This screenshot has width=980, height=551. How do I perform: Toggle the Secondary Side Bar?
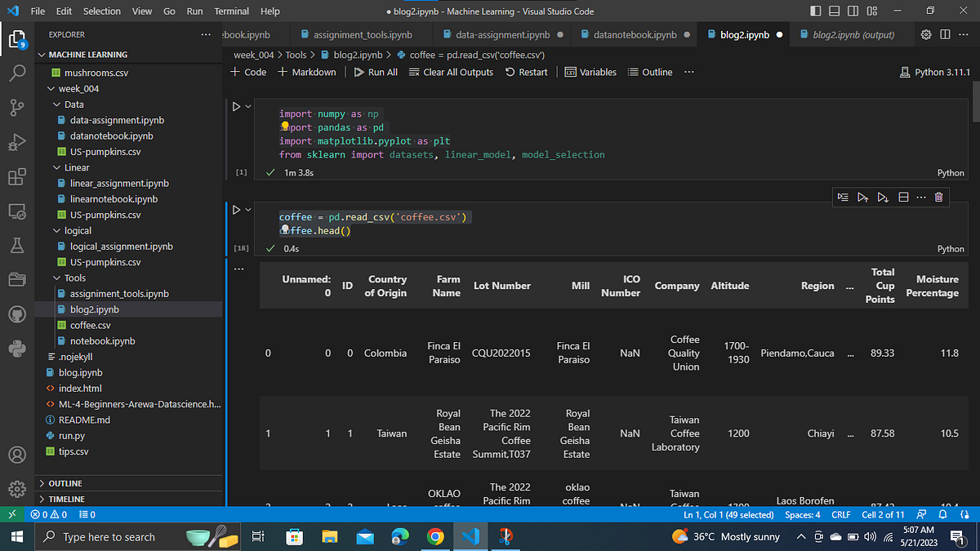tap(851, 11)
